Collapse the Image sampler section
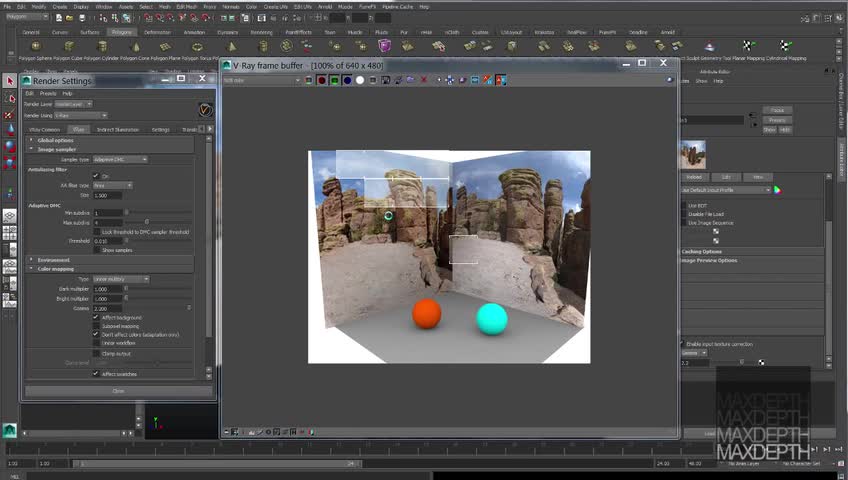The height and width of the screenshot is (480, 848). [x=110, y=149]
